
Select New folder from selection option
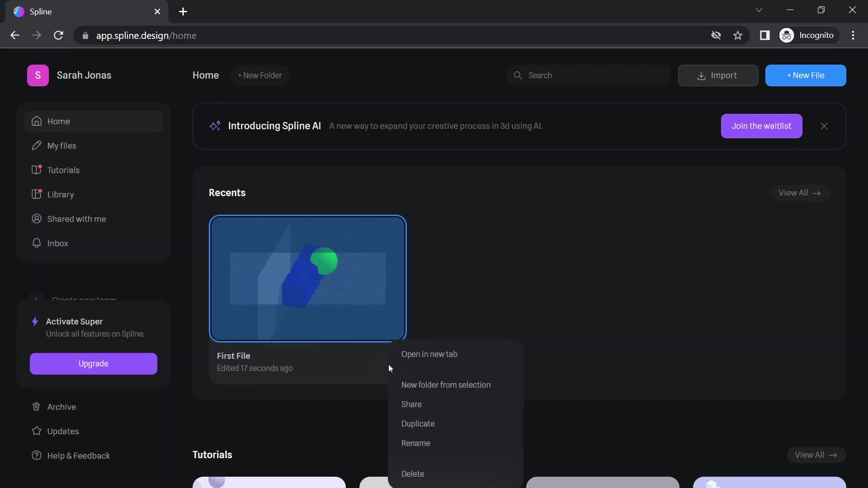[445, 385]
